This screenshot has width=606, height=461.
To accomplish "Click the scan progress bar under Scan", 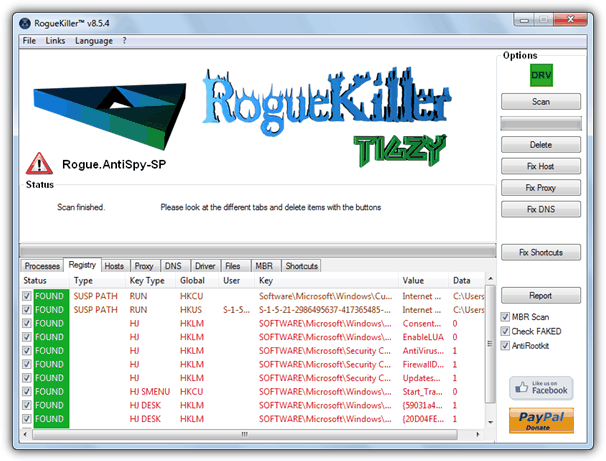I will coord(541,124).
